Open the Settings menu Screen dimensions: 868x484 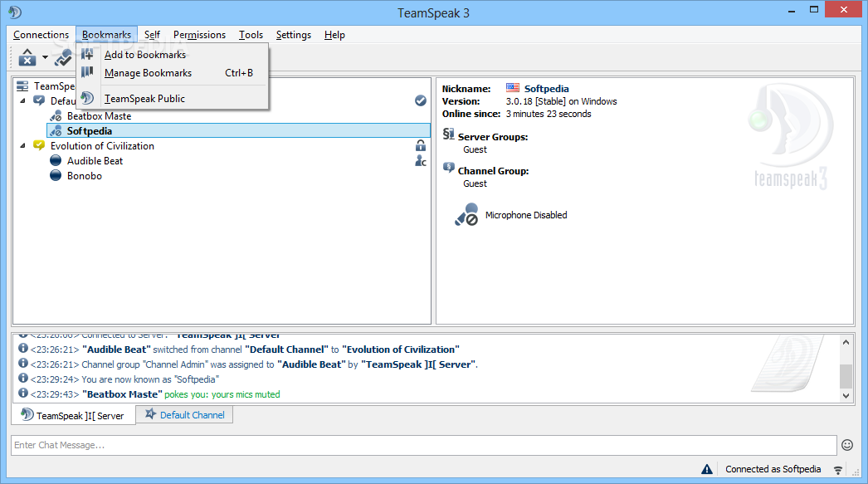tap(294, 34)
